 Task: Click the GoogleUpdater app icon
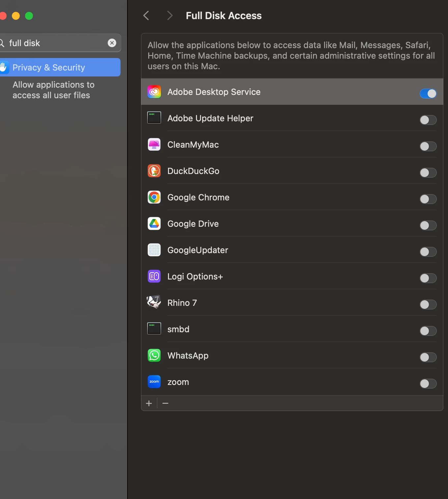point(154,250)
